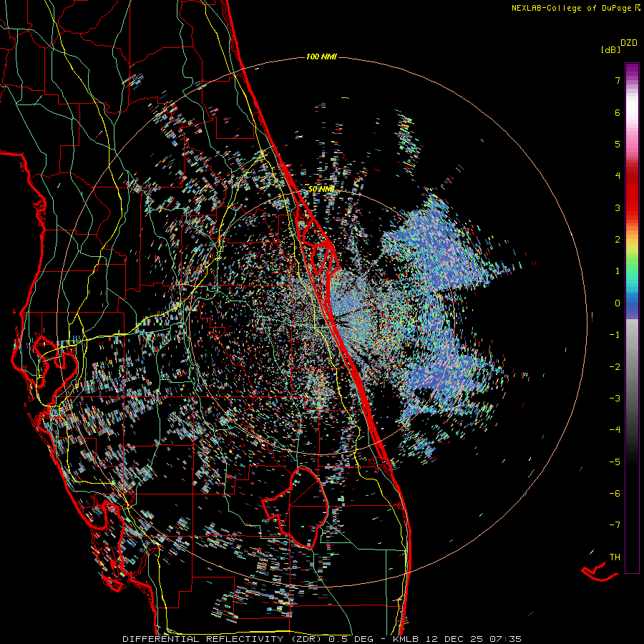Click the "DIFFERENTIAL REFLECTIVITY (ZDR)" caption text
This screenshot has width=644, height=644.
coord(223,639)
